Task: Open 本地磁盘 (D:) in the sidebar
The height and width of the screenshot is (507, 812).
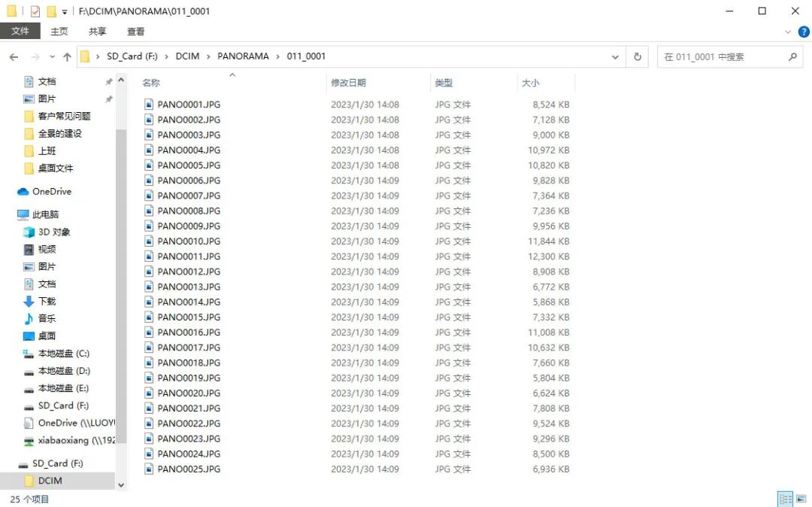Action: click(x=64, y=371)
